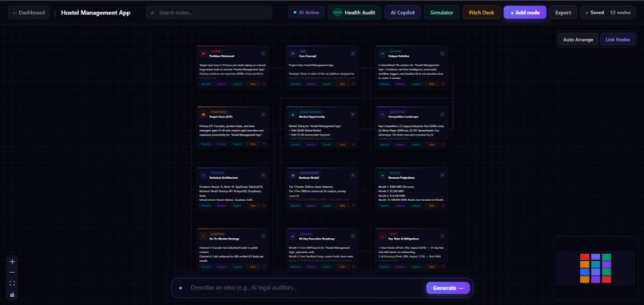Go back to the Dashboard
The width and height of the screenshot is (644, 305).
pyautogui.click(x=29, y=12)
